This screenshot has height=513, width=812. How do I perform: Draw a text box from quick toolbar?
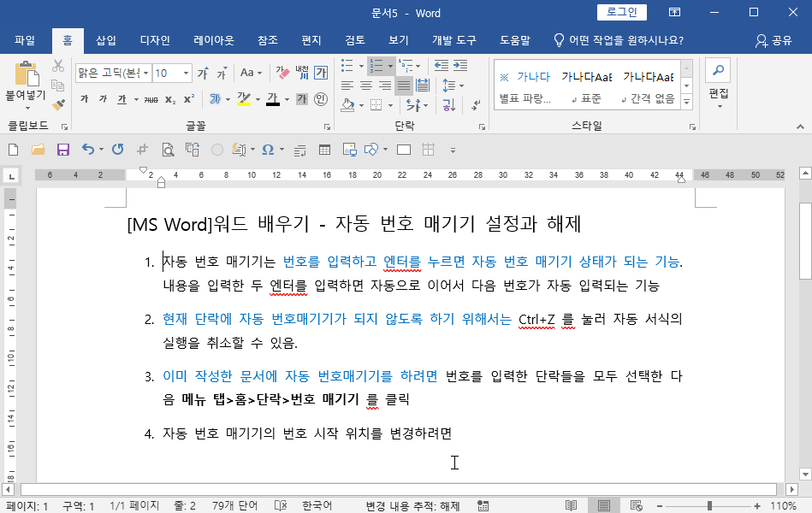click(x=403, y=150)
